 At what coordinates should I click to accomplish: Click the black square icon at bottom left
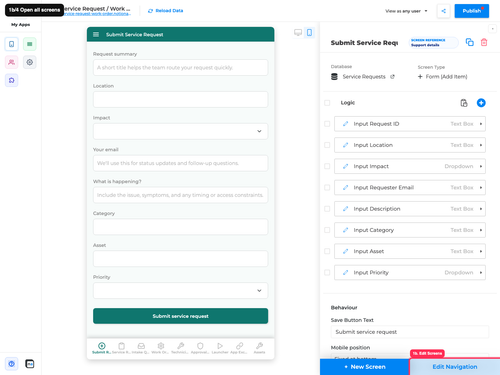30,364
